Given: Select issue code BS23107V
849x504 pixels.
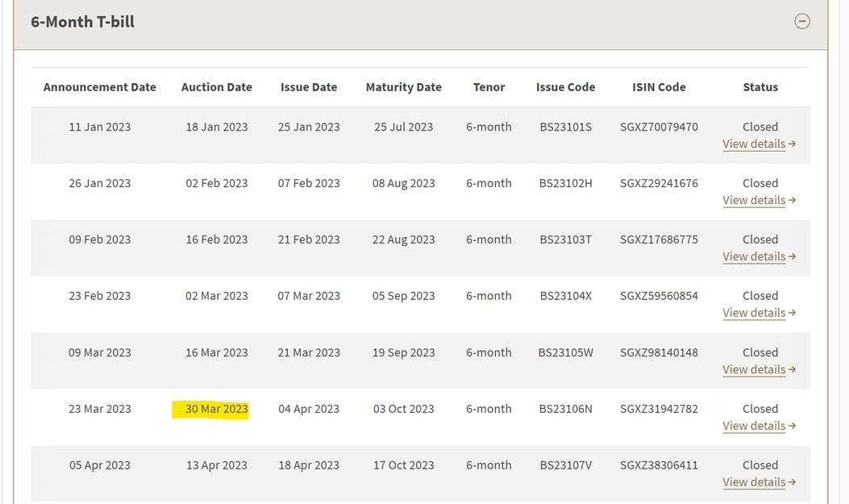Looking at the screenshot, I should (565, 465).
